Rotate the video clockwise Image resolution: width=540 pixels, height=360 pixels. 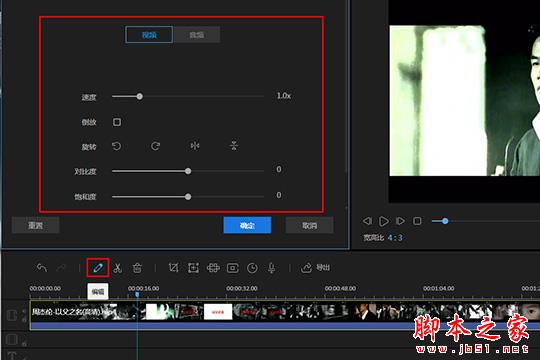156,146
